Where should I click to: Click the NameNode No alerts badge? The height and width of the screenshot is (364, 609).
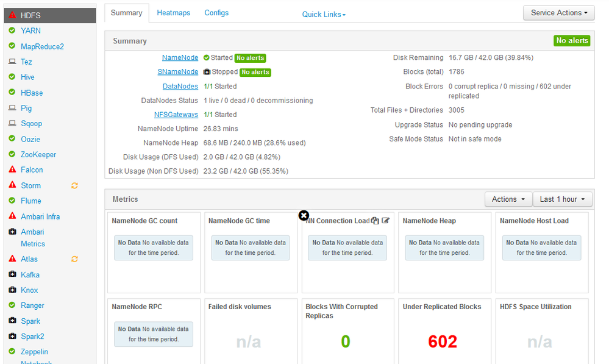click(x=250, y=58)
